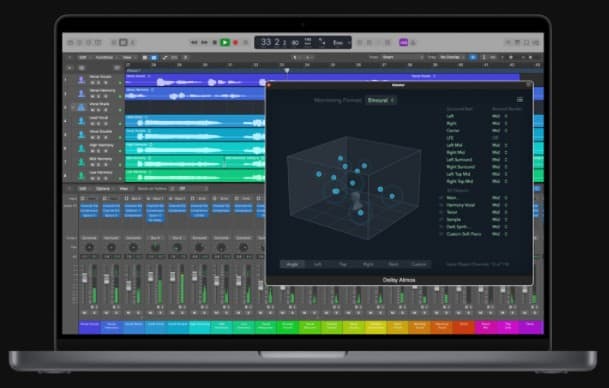Click the Low Harmony track icon

[82, 176]
